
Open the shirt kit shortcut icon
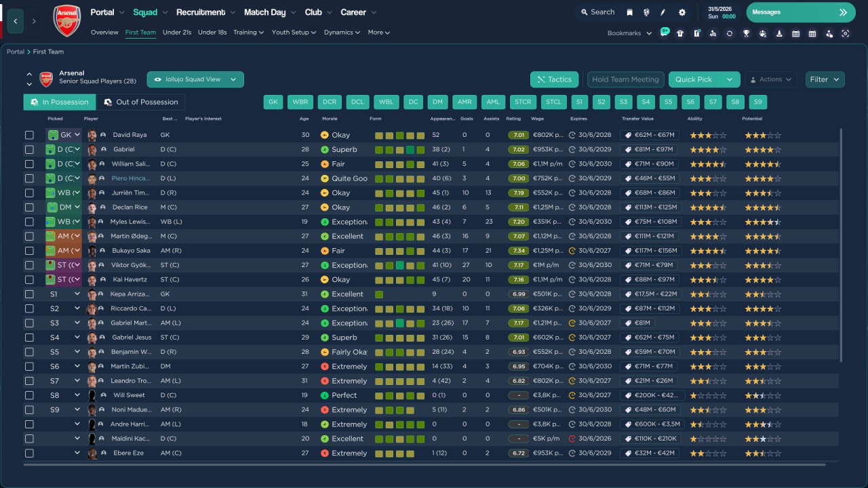[680, 33]
